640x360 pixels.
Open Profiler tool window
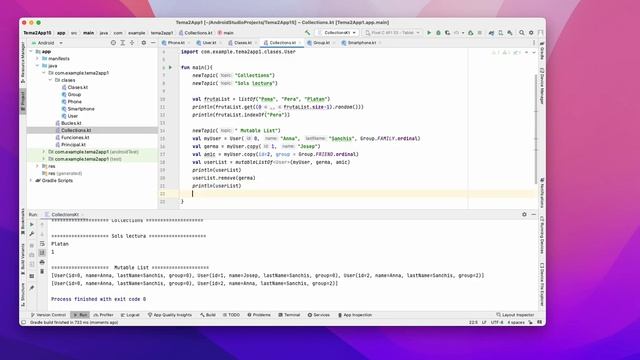[x=104, y=315]
